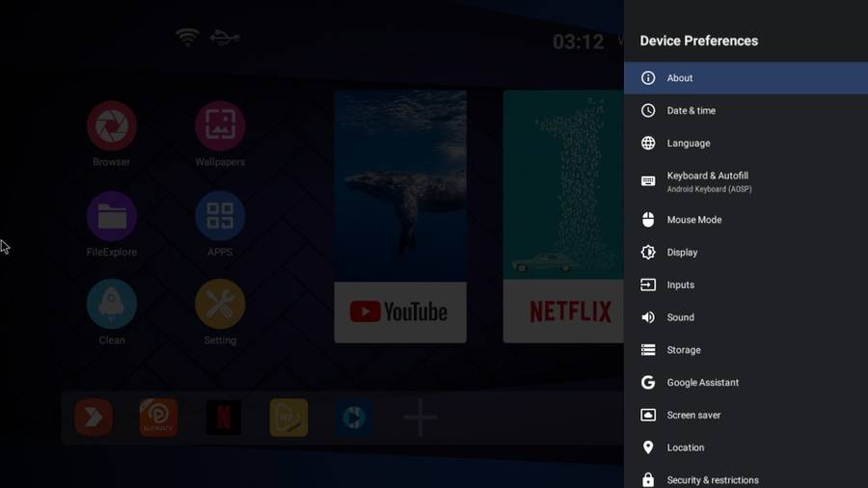
Task: Click the plus icon to add shortcut
Action: [x=420, y=418]
